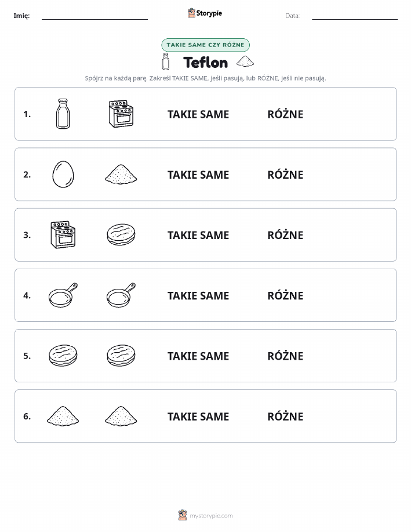The height and width of the screenshot is (532, 411).
Task: Select the egg icon in row 2
Action: [63, 174]
